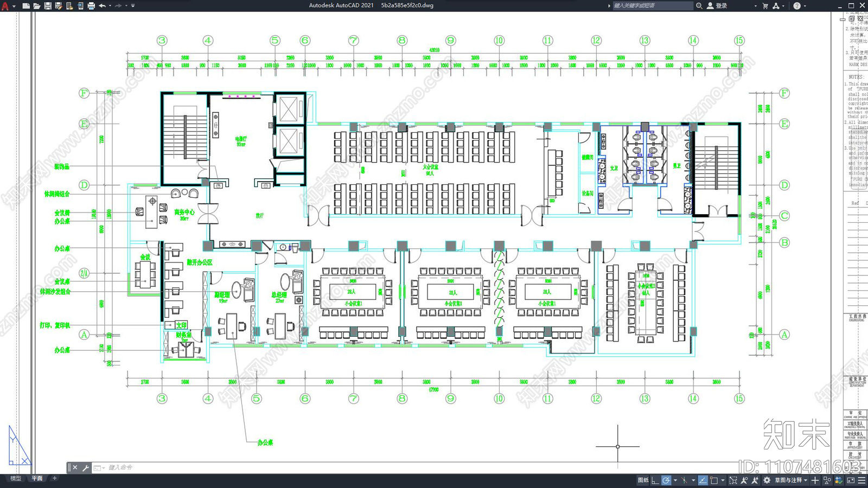Click the Save As icon
Viewport: 868px width, 488px height.
[x=58, y=6]
